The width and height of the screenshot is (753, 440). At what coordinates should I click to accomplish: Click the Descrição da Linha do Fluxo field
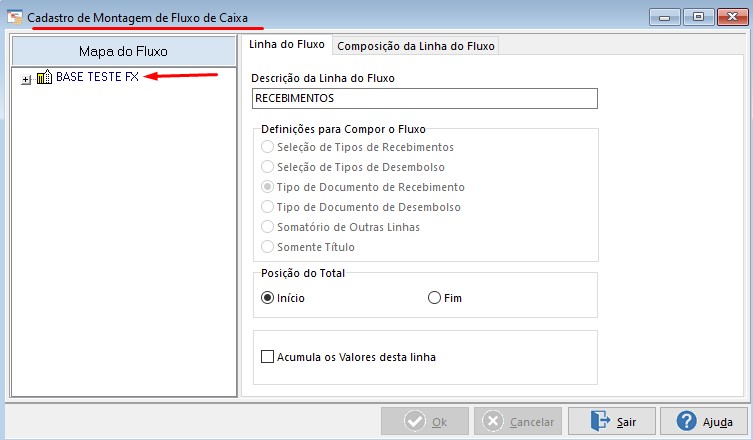click(x=425, y=98)
